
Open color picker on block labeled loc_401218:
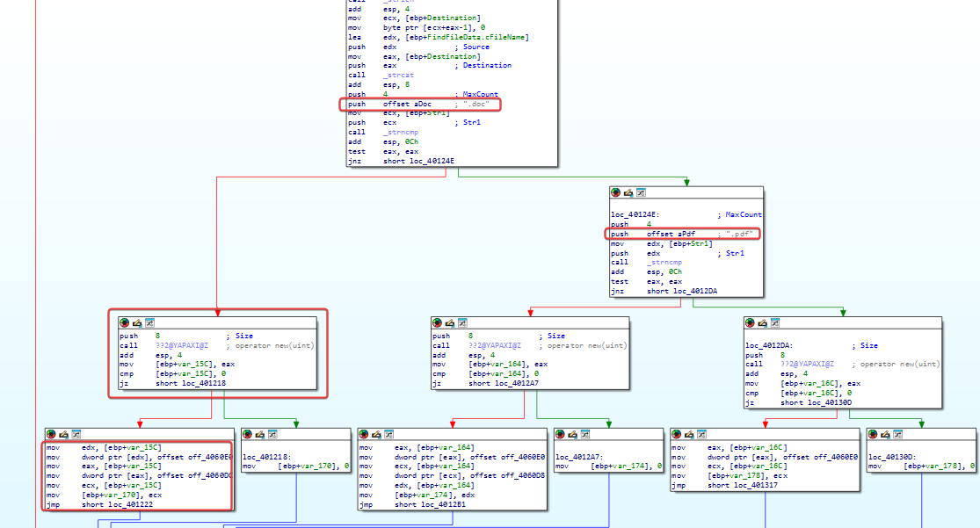pyautogui.click(x=248, y=434)
